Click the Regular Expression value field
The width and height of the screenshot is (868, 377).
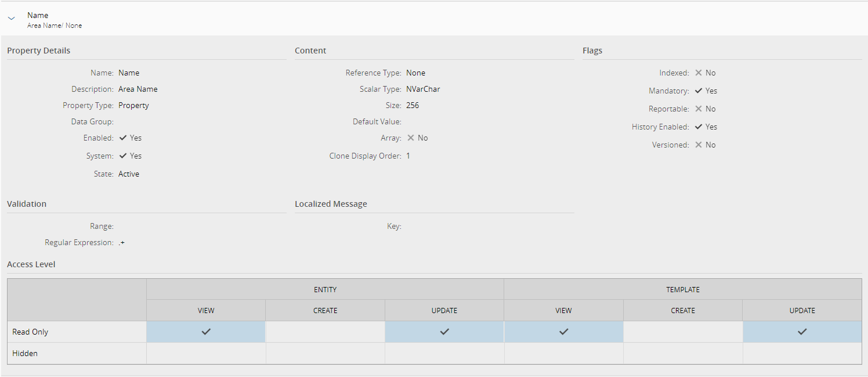pos(122,242)
